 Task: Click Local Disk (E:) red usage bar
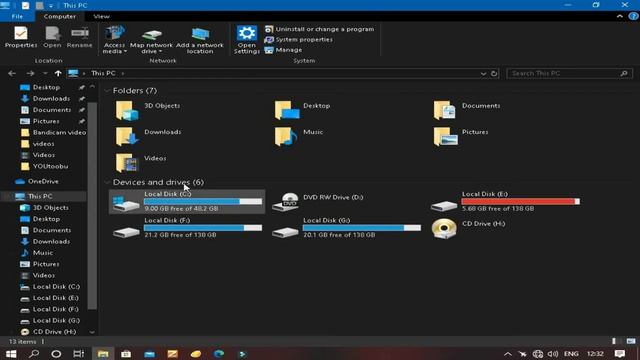point(520,201)
